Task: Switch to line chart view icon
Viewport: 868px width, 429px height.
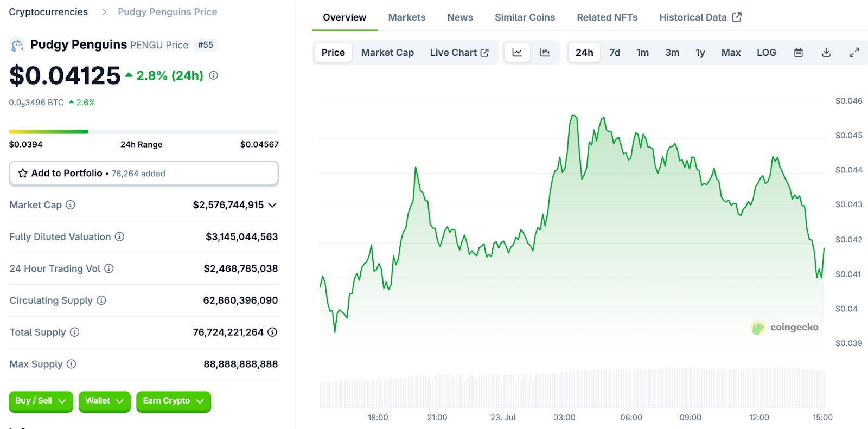Action: pos(517,53)
